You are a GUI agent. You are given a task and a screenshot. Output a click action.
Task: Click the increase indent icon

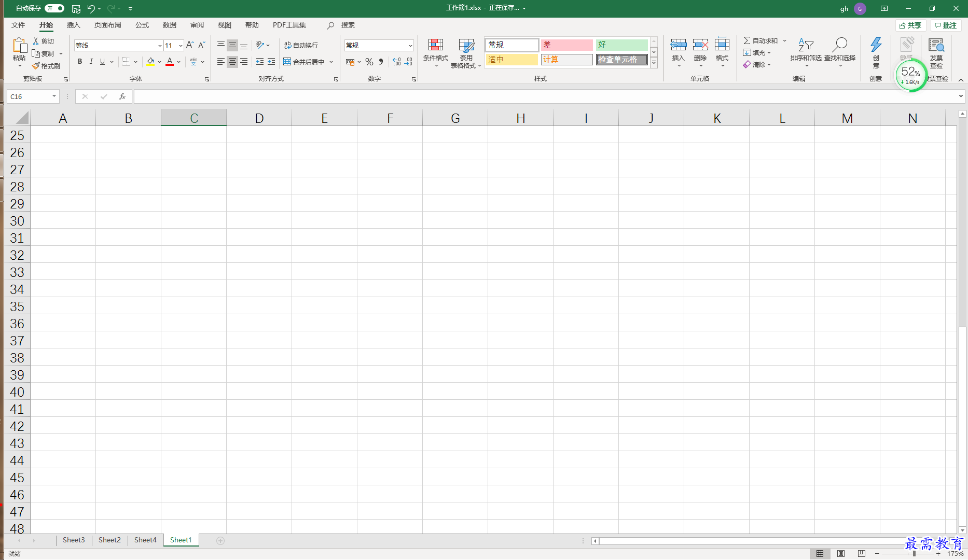click(271, 62)
